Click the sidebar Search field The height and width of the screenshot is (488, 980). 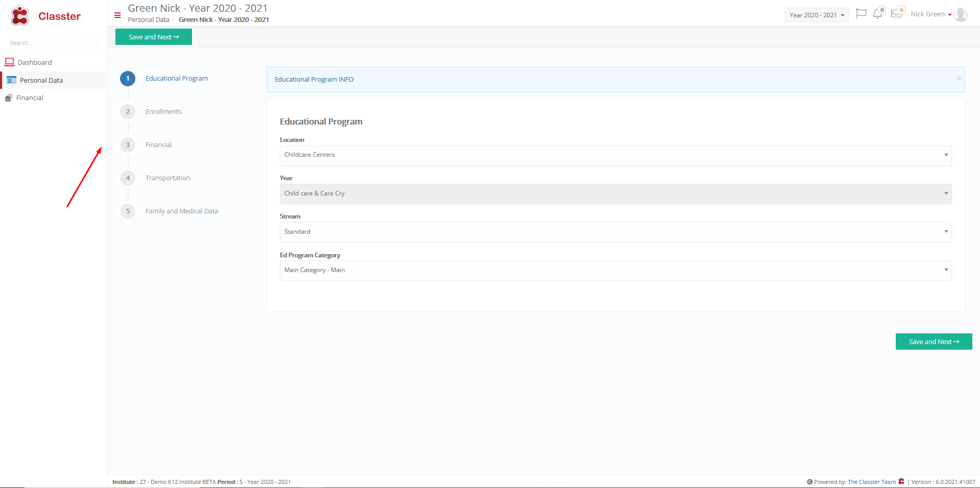coord(54,43)
